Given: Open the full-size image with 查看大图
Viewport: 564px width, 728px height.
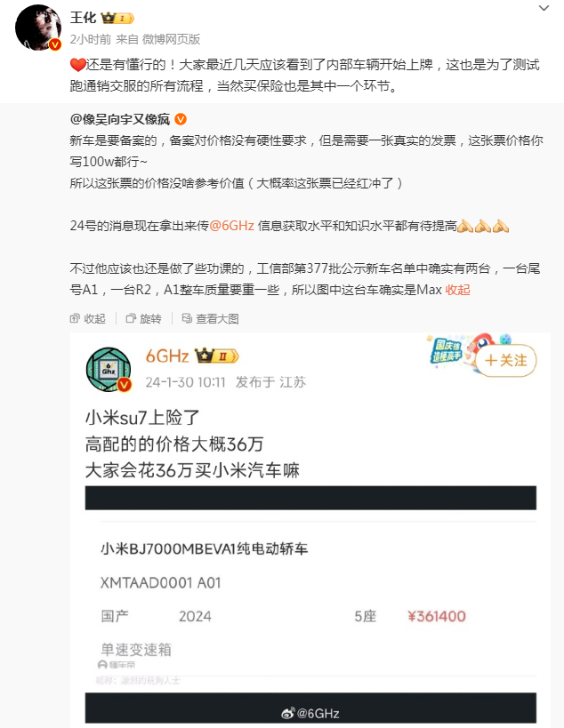Looking at the screenshot, I should [x=211, y=318].
